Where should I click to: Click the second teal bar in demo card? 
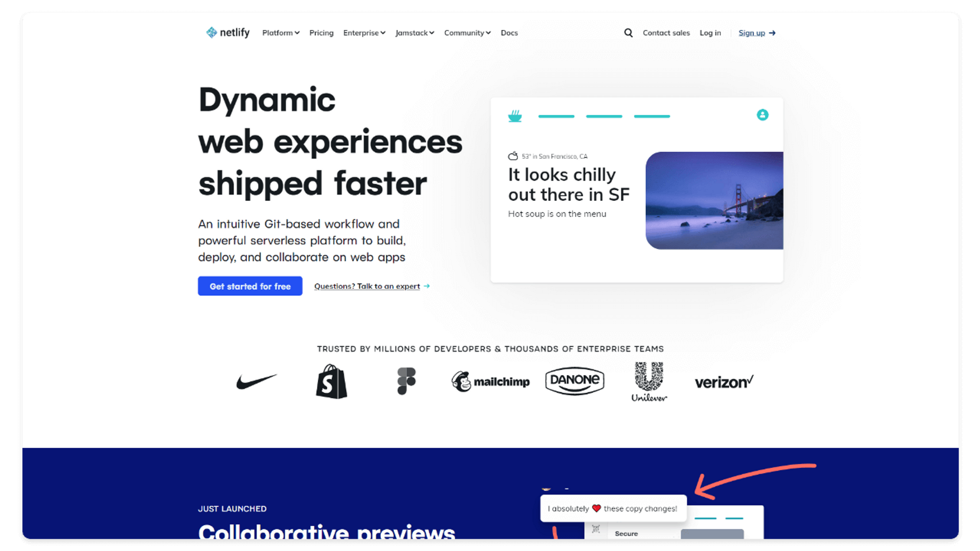[604, 116]
